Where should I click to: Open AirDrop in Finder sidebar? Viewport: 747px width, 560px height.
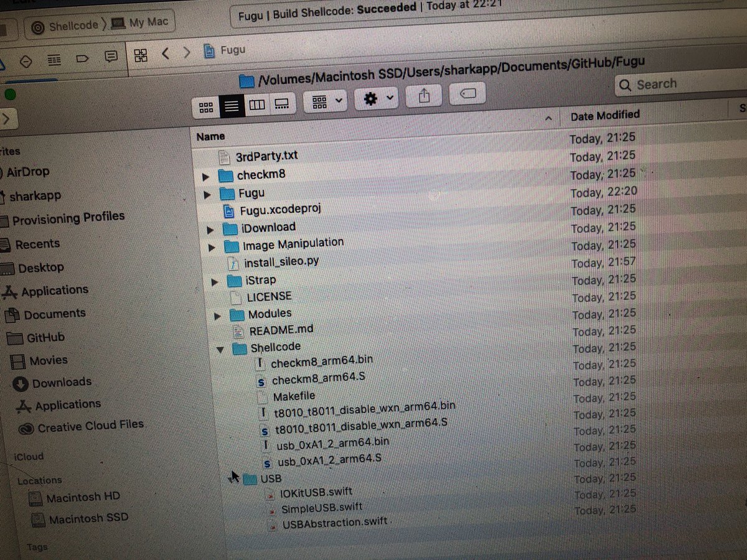coord(26,172)
